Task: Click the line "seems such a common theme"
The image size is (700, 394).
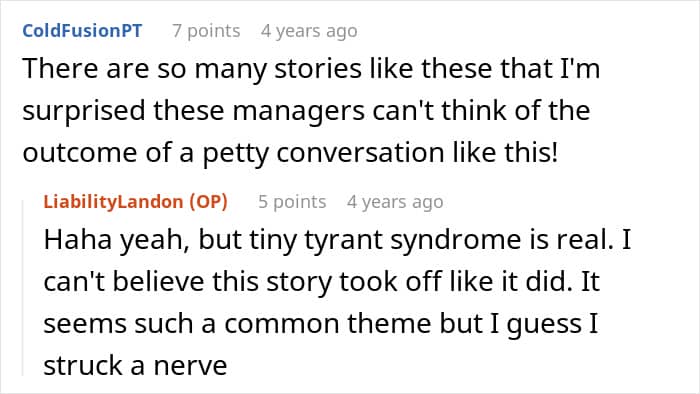Action: (321, 323)
